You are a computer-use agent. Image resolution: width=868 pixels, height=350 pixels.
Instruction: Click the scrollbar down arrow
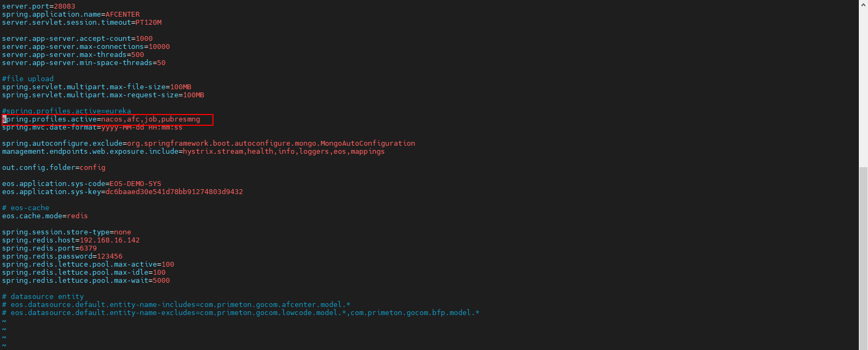point(863,346)
